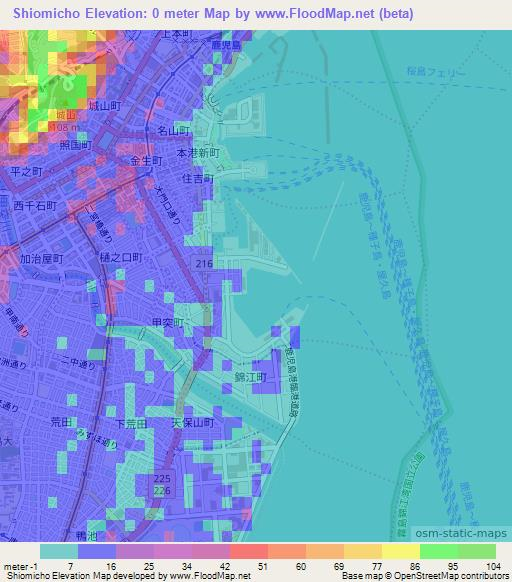Click the 108 m peak elevation label

click(x=64, y=127)
